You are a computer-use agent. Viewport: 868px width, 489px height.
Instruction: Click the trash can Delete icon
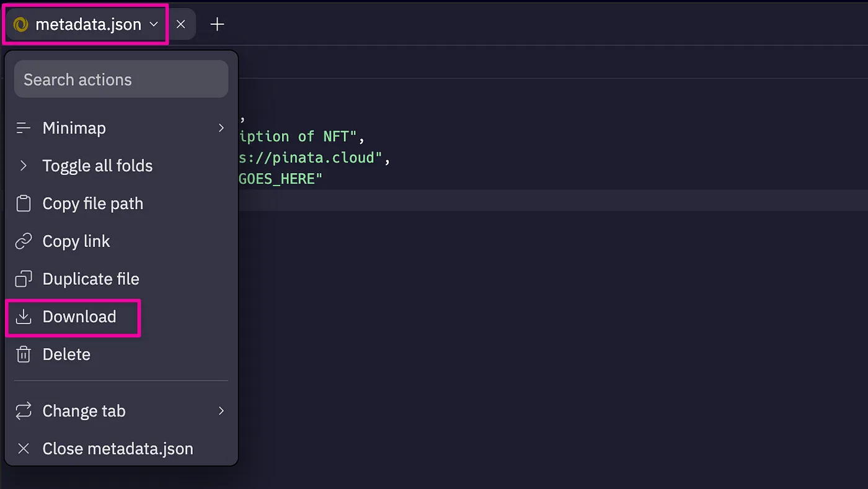pos(24,354)
